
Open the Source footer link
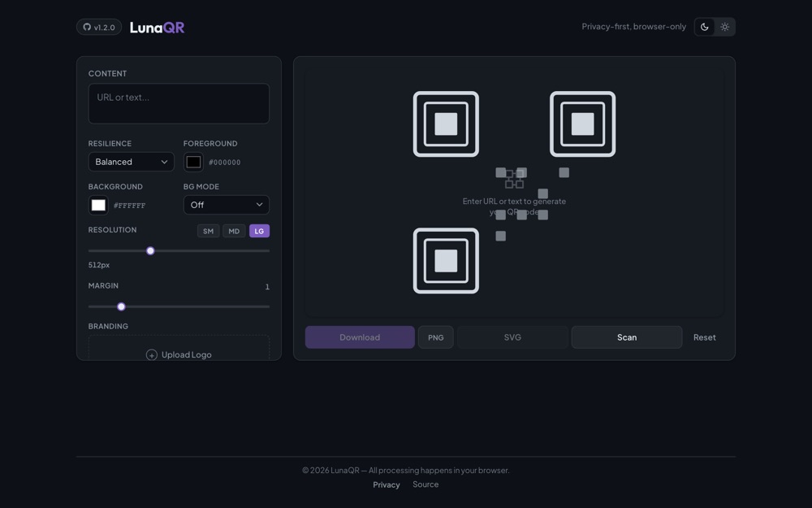(x=425, y=484)
